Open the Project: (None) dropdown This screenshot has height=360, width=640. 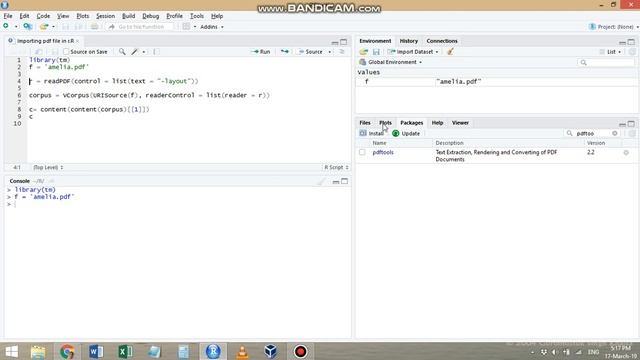614,27
